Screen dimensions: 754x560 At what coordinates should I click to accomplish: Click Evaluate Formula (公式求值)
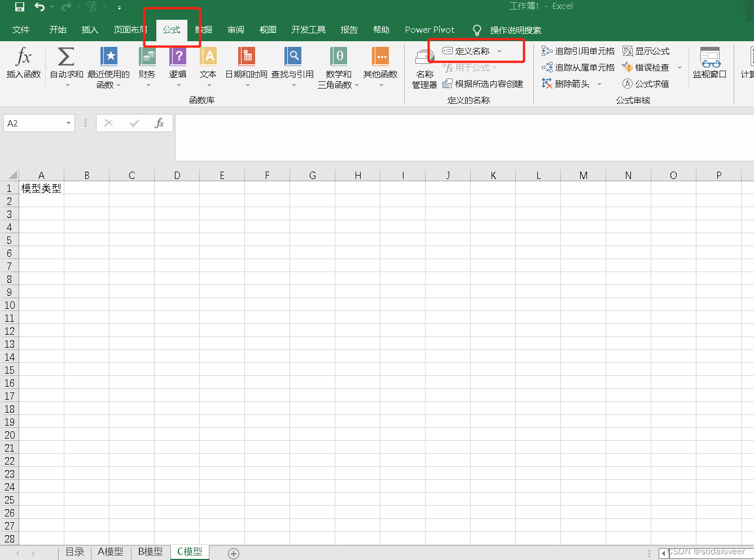coord(646,84)
